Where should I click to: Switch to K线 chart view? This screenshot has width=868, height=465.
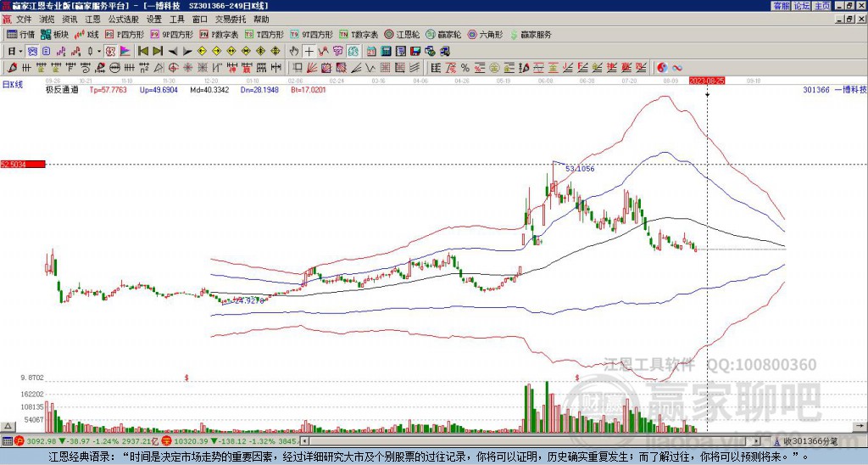(x=86, y=34)
